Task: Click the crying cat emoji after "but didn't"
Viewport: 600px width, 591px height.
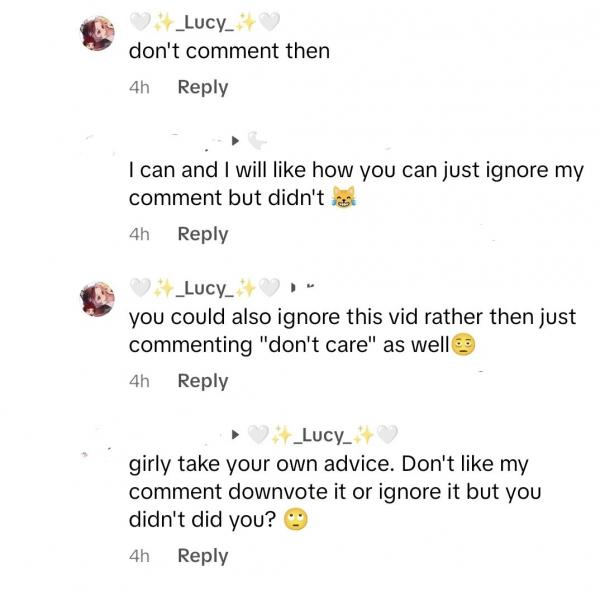Action: (x=344, y=198)
